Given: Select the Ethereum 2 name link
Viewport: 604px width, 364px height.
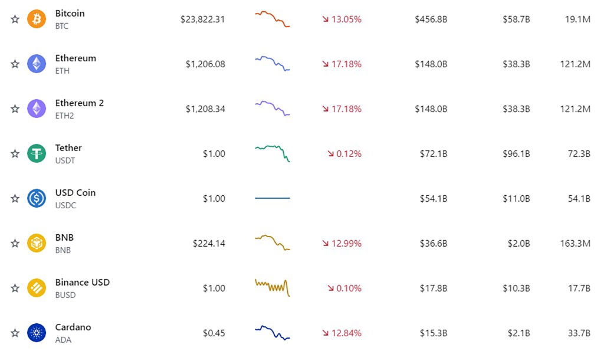Looking at the screenshot, I should [79, 103].
